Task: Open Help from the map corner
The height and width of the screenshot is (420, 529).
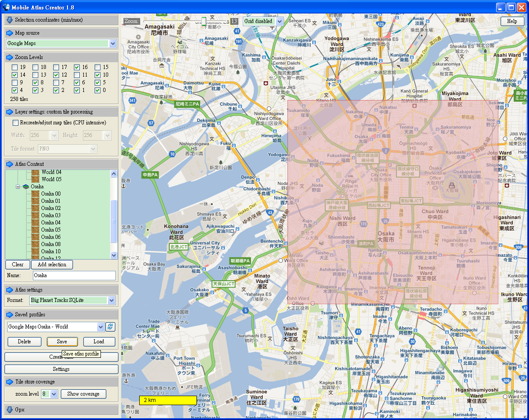Action: (512, 21)
